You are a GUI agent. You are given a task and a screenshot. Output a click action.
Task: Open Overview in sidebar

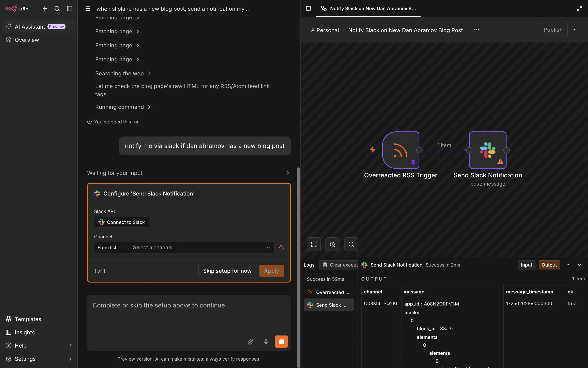(39, 40)
